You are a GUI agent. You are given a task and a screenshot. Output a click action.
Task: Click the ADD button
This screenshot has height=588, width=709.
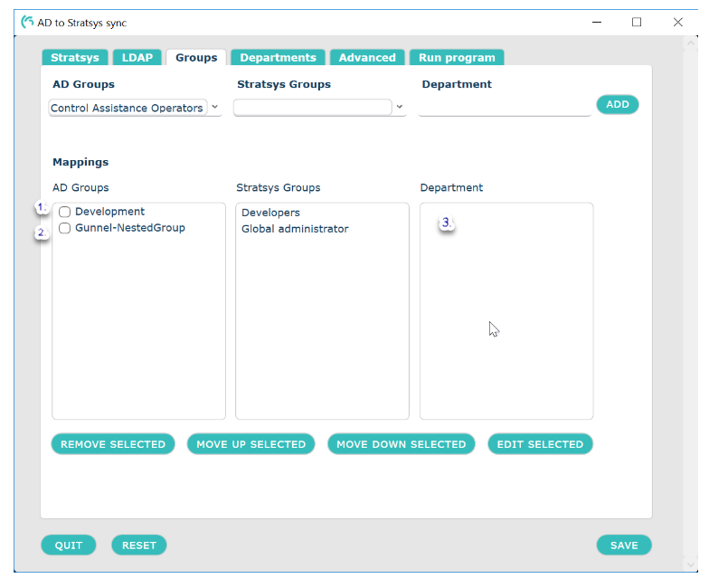click(x=617, y=105)
